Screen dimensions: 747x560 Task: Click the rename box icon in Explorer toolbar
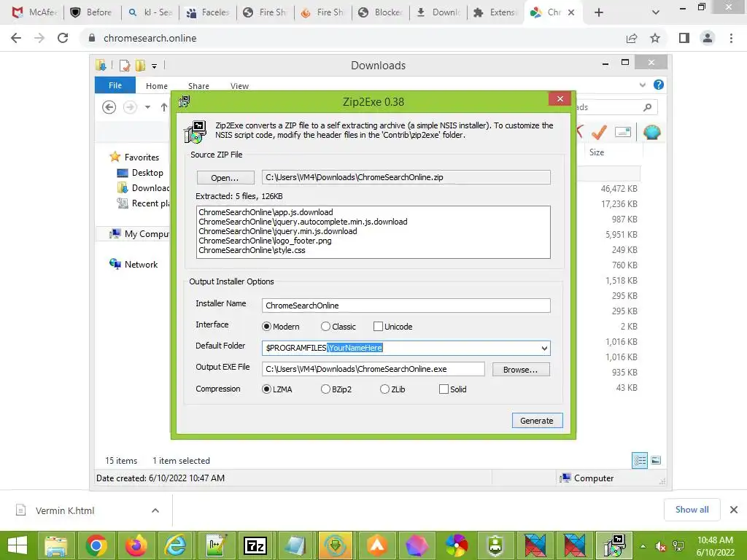click(x=623, y=132)
